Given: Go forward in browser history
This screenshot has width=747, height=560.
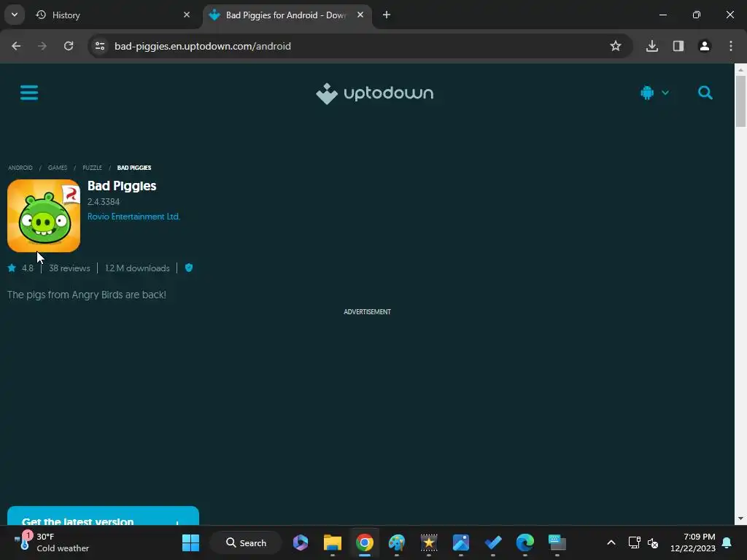Looking at the screenshot, I should pyautogui.click(x=42, y=46).
